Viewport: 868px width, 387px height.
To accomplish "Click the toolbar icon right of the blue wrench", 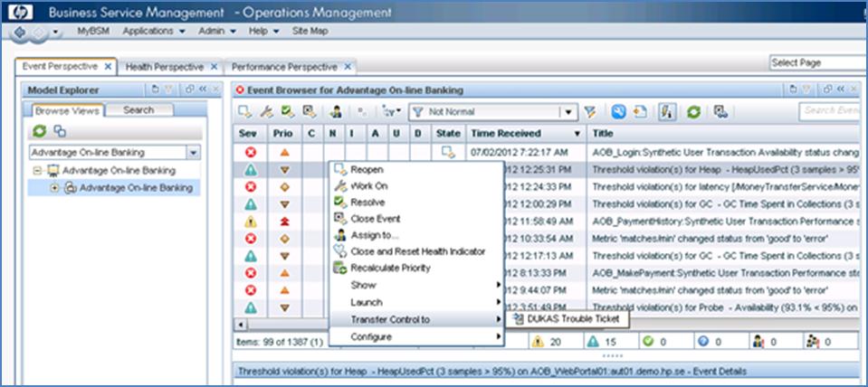I will tap(640, 112).
